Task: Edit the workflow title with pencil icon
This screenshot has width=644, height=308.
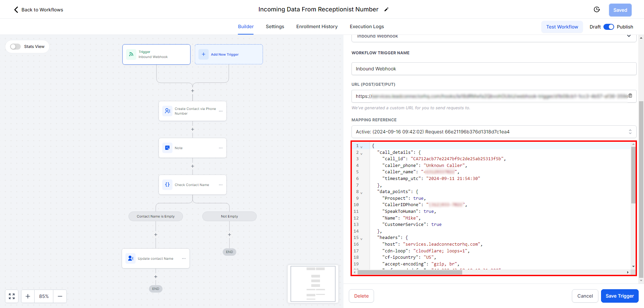Action: pos(386,9)
